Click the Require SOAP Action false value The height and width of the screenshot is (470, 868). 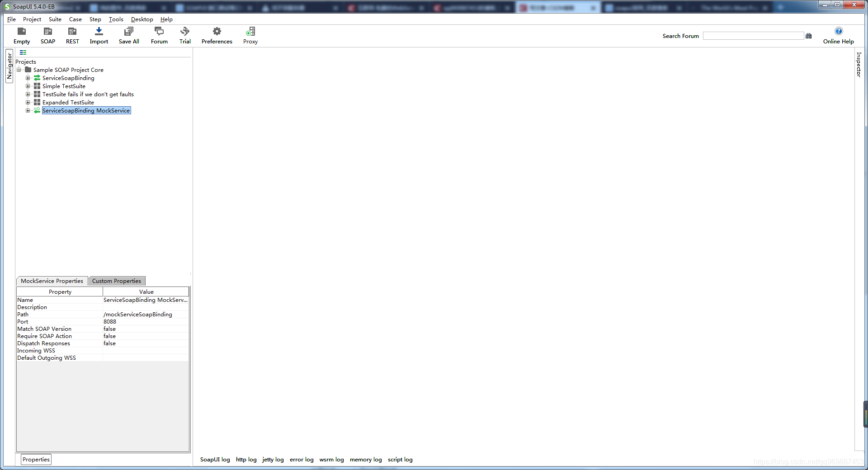[146, 336]
